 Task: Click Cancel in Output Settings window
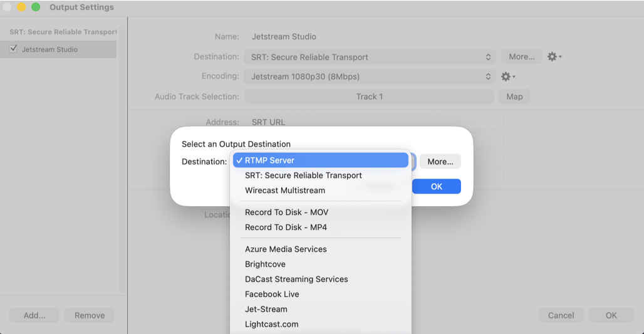561,315
